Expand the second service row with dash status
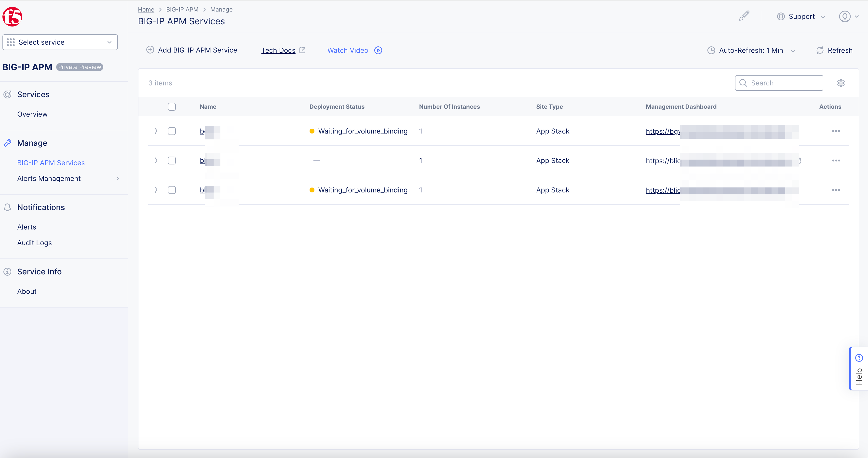The width and height of the screenshot is (868, 458). coord(156,161)
